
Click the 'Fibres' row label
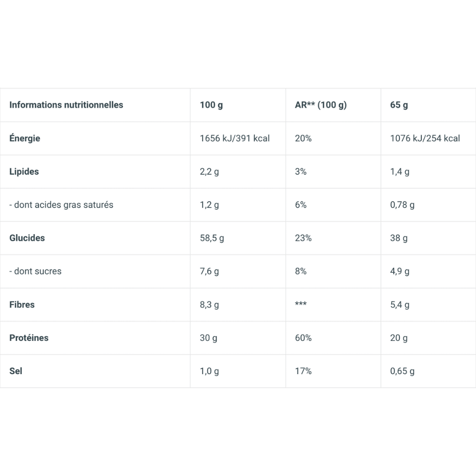coord(22,305)
